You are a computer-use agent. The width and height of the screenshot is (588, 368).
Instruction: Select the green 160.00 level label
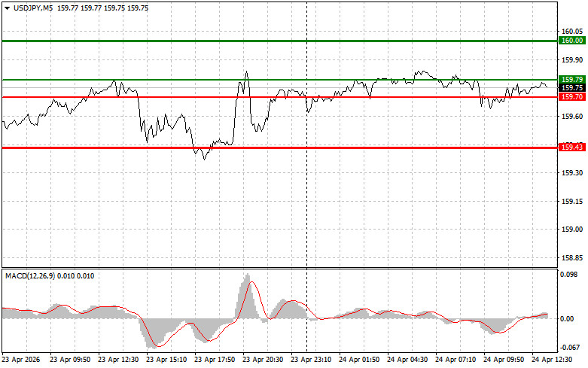point(572,41)
